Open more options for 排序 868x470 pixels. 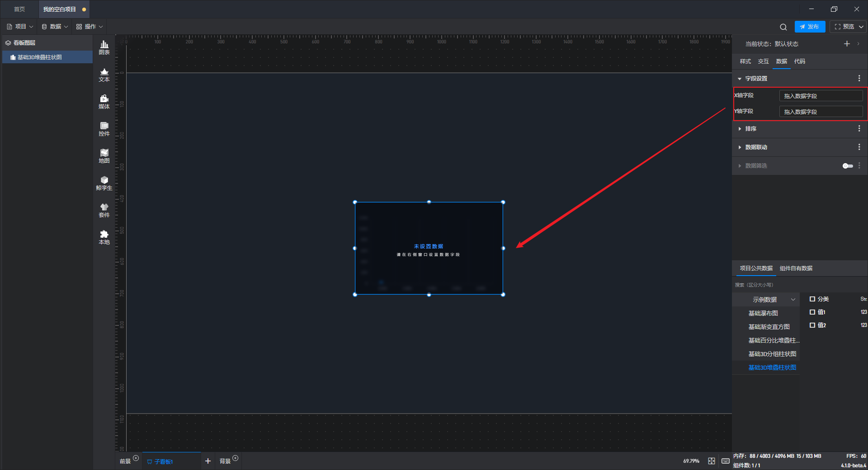859,128
